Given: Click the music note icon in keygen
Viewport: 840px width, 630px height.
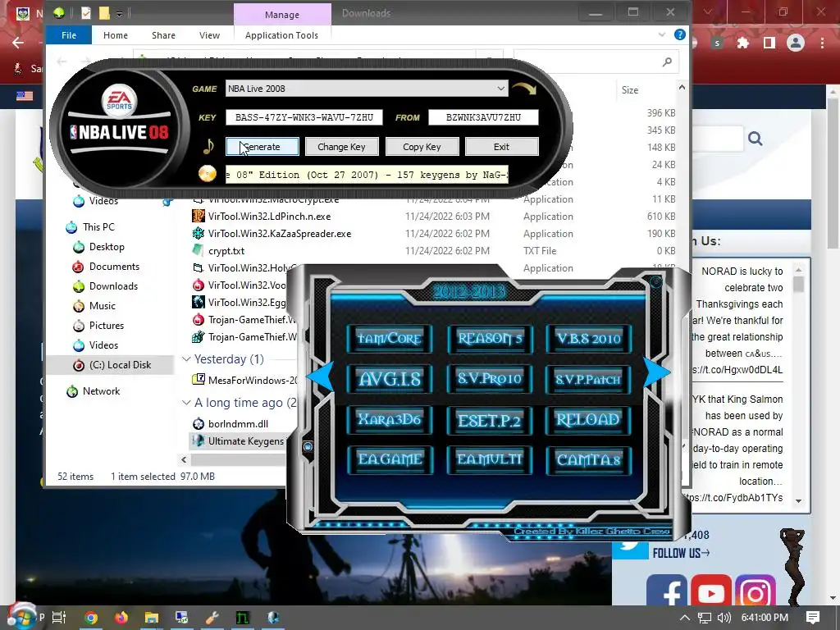Looking at the screenshot, I should pyautogui.click(x=208, y=146).
